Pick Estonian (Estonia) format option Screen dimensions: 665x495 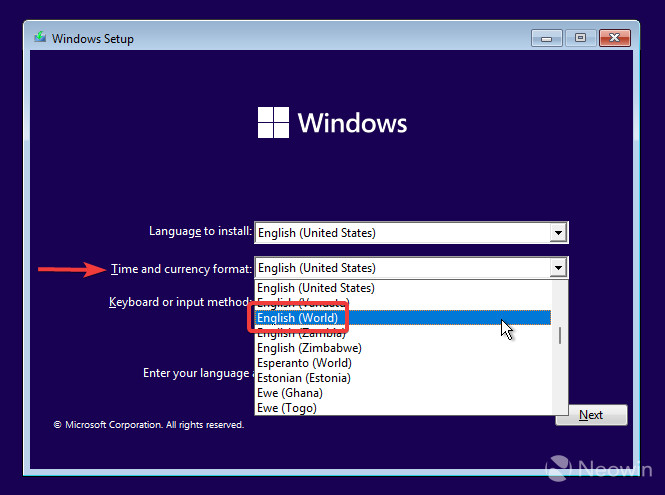click(403, 378)
